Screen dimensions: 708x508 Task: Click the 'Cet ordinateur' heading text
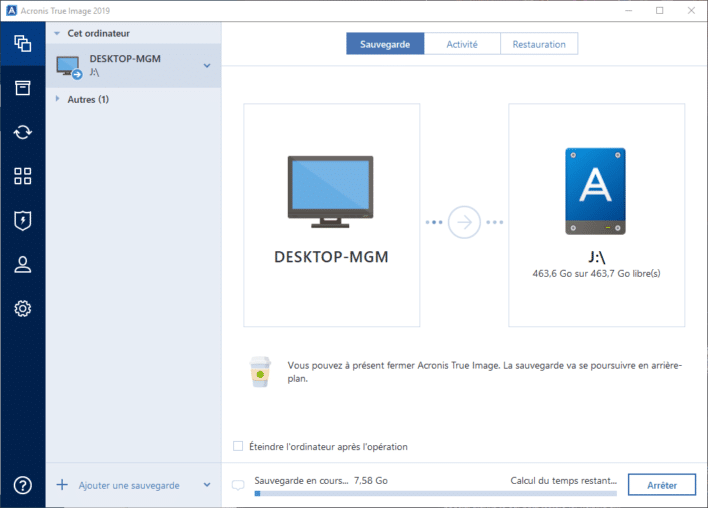pos(98,33)
